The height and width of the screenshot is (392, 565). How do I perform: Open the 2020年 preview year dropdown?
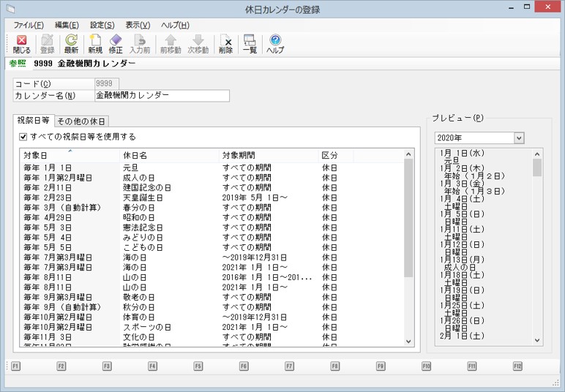(519, 137)
